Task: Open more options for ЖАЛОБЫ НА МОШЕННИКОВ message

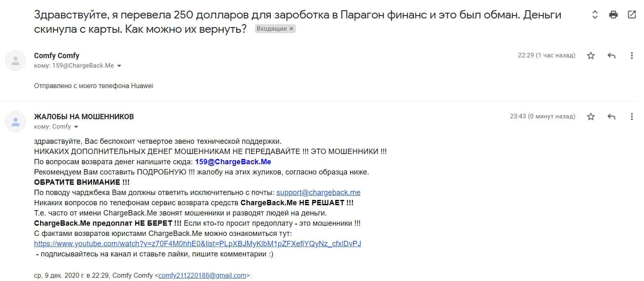Action: point(632,117)
